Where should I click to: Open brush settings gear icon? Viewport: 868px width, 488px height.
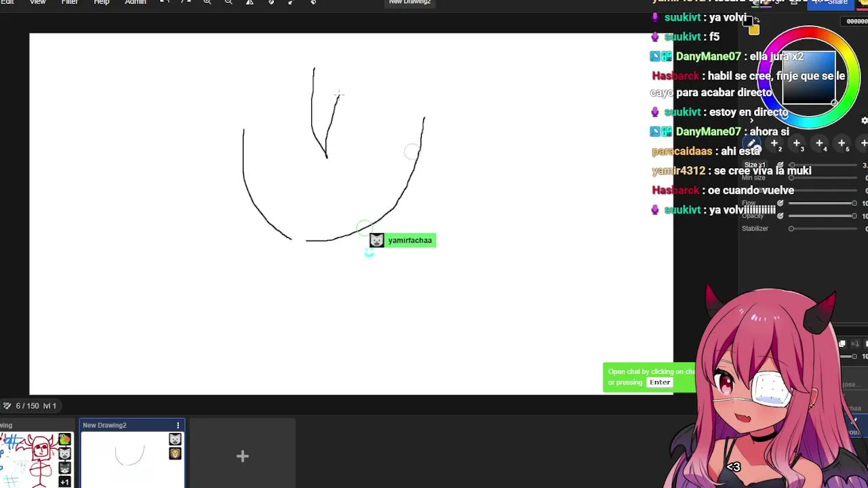(x=865, y=121)
